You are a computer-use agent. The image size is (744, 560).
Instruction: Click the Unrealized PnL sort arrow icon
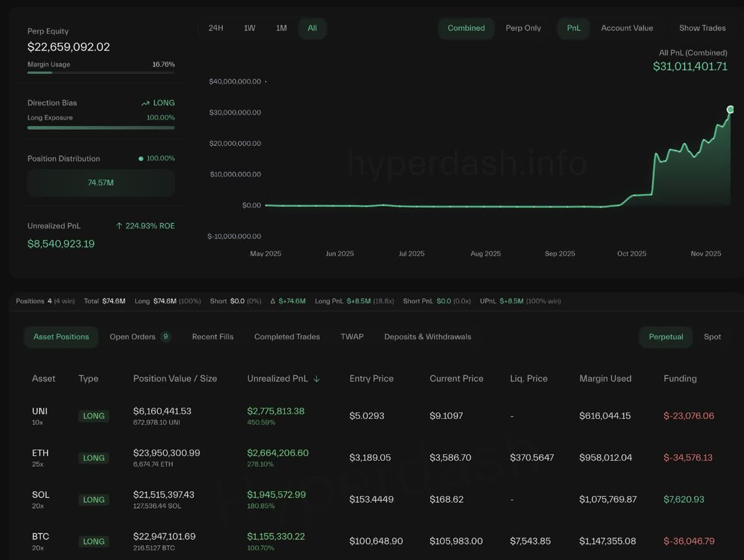[317, 379]
